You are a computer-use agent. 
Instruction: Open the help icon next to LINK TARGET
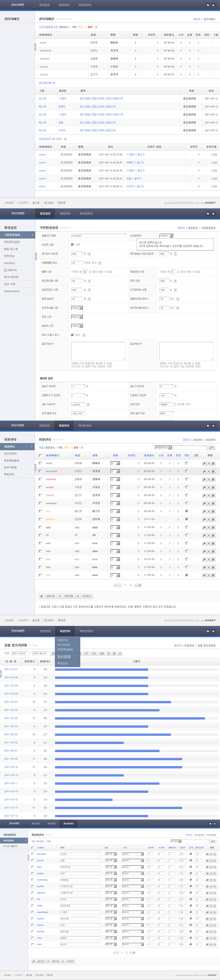[x=88, y=404]
